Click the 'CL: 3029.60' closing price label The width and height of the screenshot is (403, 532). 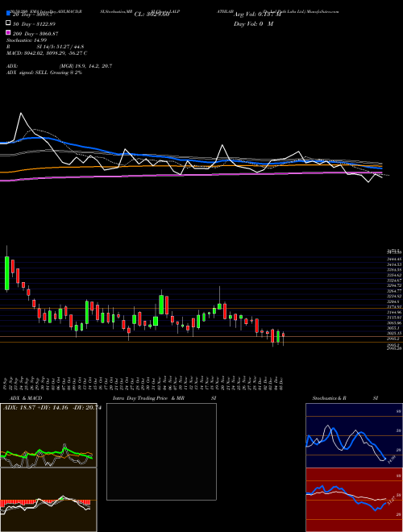152,15
